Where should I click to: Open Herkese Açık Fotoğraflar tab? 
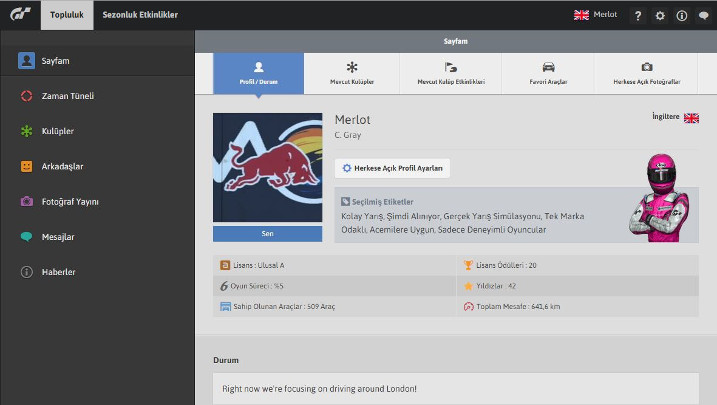pyautogui.click(x=647, y=73)
